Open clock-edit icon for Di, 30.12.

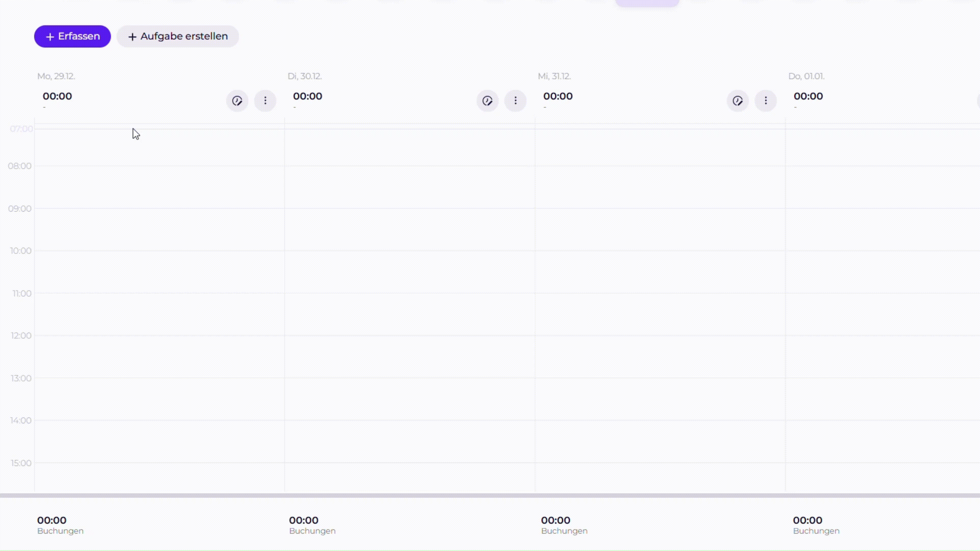coord(487,101)
